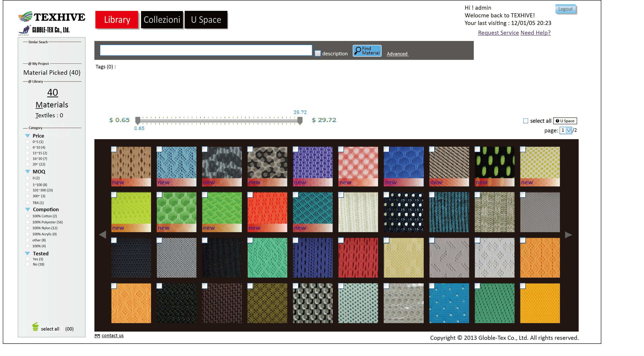Click the contact us envelope icon
The width and height of the screenshot is (644, 356).
pyautogui.click(x=97, y=336)
